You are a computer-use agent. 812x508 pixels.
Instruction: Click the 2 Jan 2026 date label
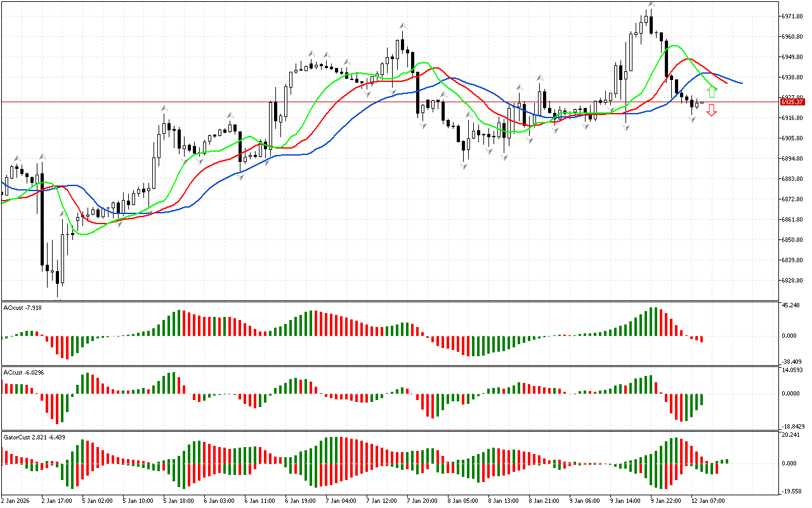(16, 500)
